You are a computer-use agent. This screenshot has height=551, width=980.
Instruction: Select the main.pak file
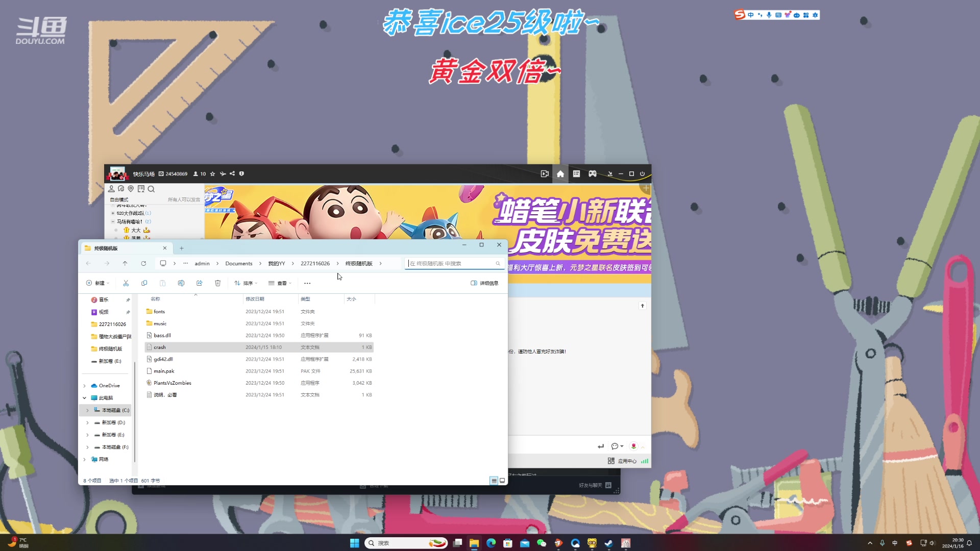coord(259,371)
